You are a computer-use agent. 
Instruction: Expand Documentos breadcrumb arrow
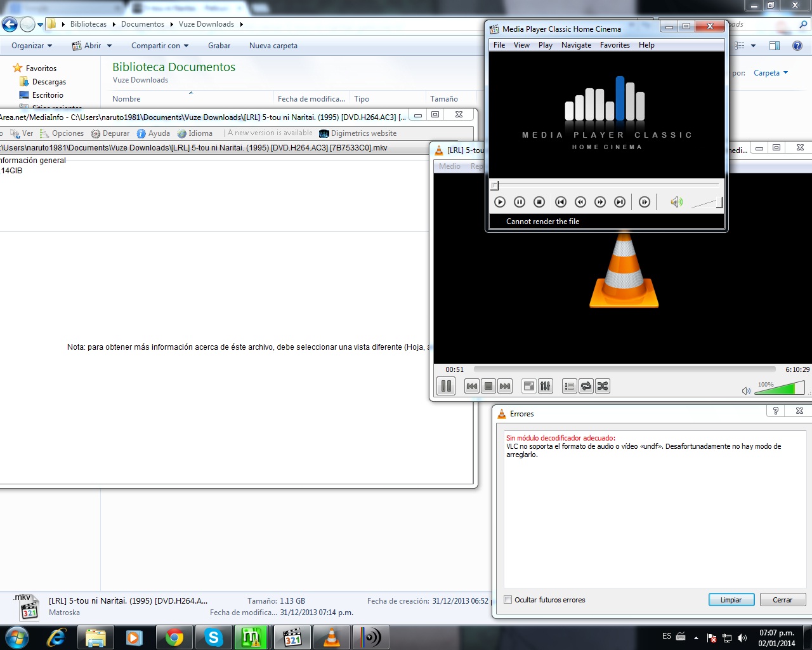click(171, 24)
